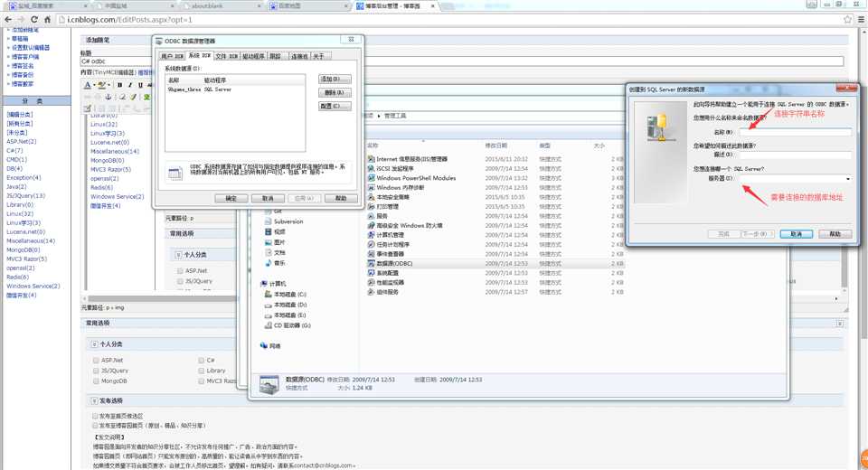This screenshot has width=868, height=470.
Task: Click the 描述 input field in wizard
Action: pos(796,155)
